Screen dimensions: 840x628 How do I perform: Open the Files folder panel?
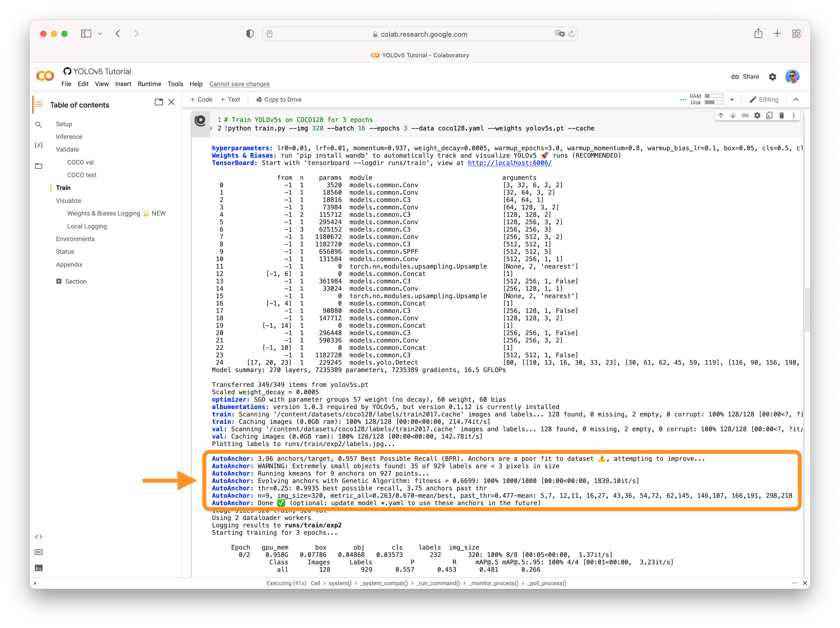38,166
